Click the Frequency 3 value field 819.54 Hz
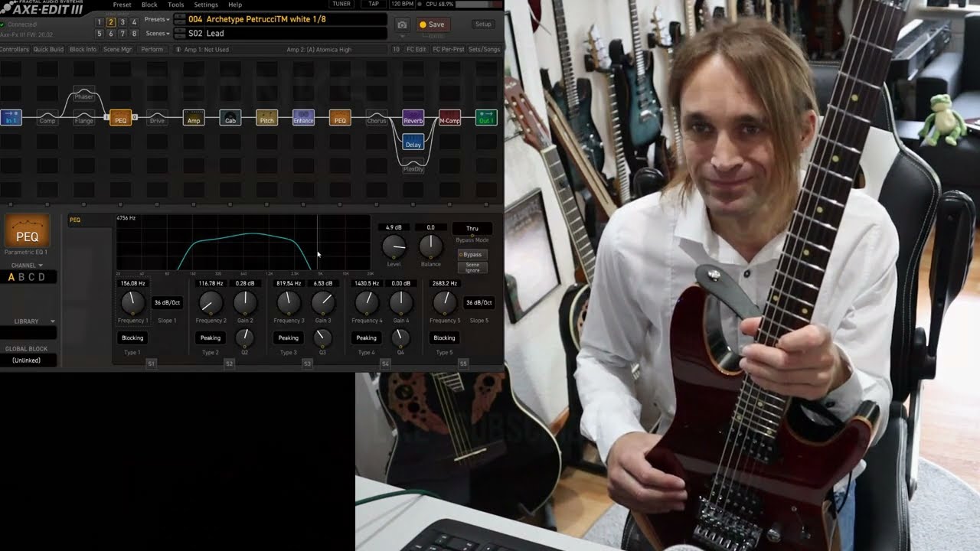This screenshot has height=551, width=980. [x=289, y=283]
